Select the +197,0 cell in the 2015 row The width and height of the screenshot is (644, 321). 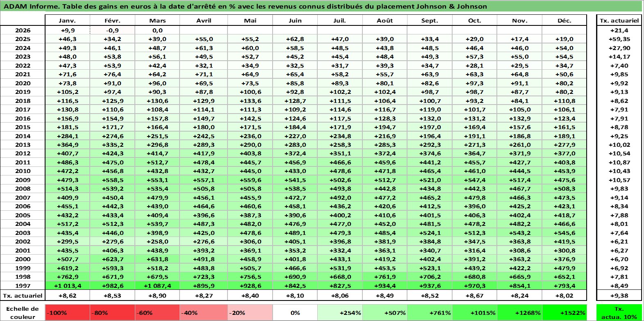[430, 127]
